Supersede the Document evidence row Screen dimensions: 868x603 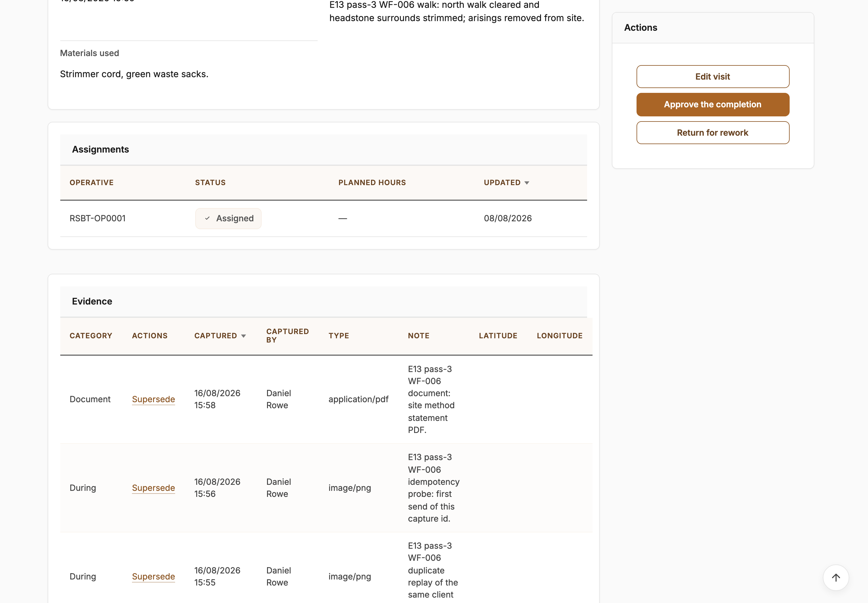pyautogui.click(x=153, y=399)
